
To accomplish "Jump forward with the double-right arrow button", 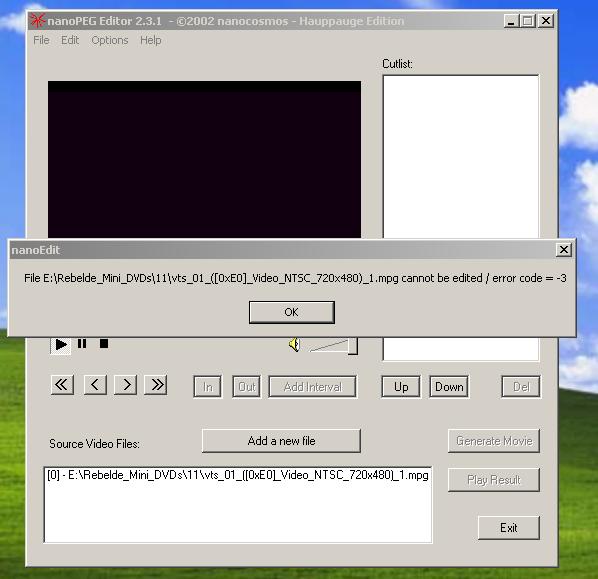I will tap(156, 385).
